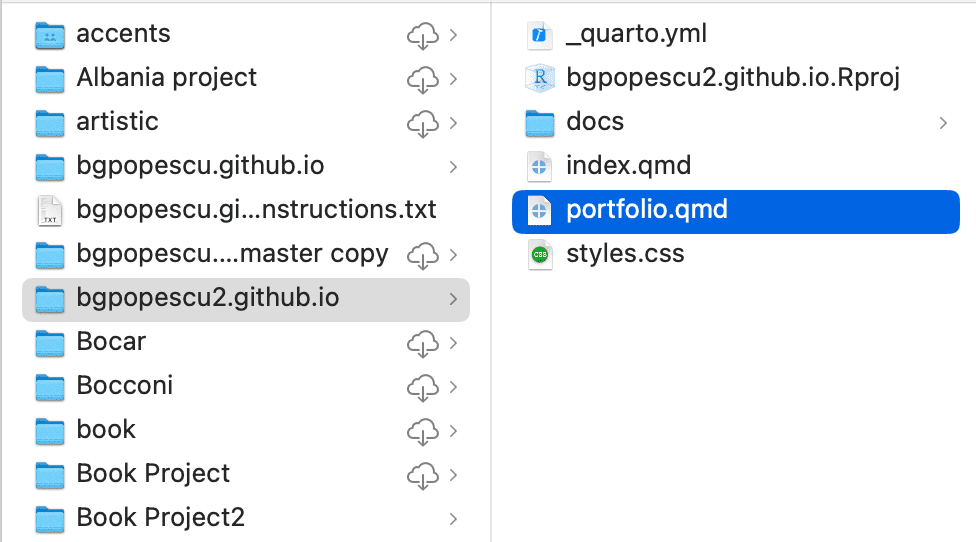Expand the Book Project2 folder chevron

coord(453,518)
